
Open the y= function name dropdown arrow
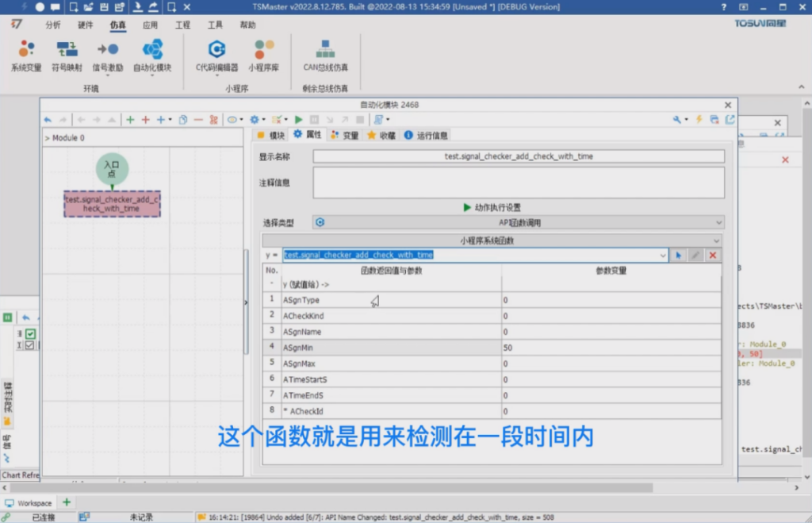click(x=663, y=255)
